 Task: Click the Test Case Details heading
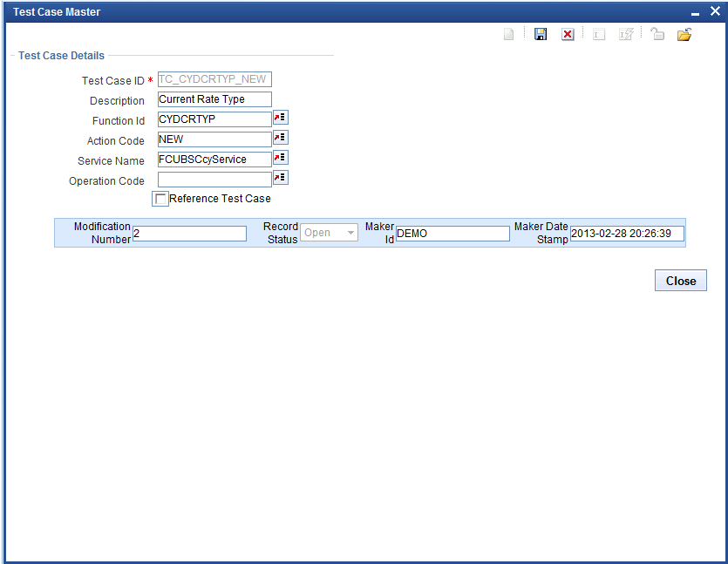pyautogui.click(x=61, y=56)
